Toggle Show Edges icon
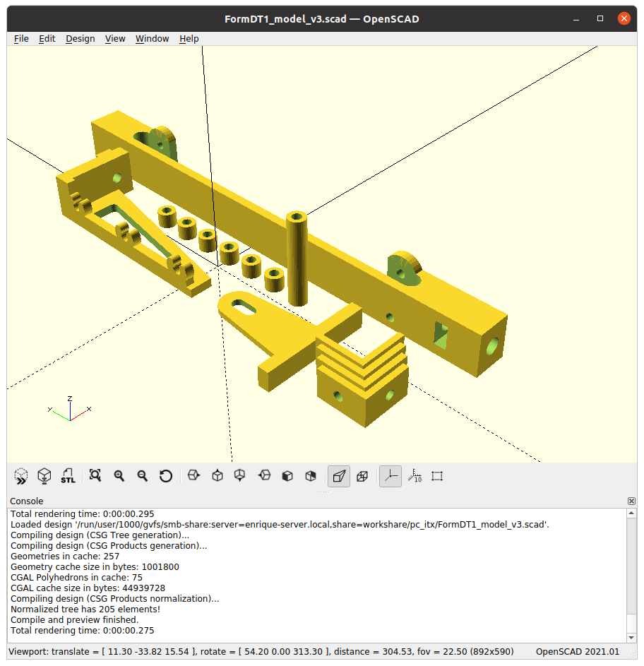644x666 pixels. tap(437, 476)
